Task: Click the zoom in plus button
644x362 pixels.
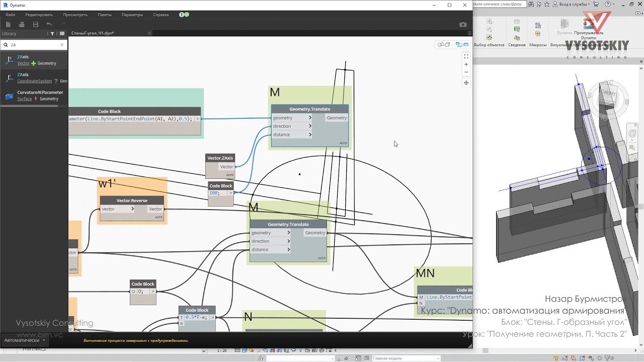Action: [466, 64]
